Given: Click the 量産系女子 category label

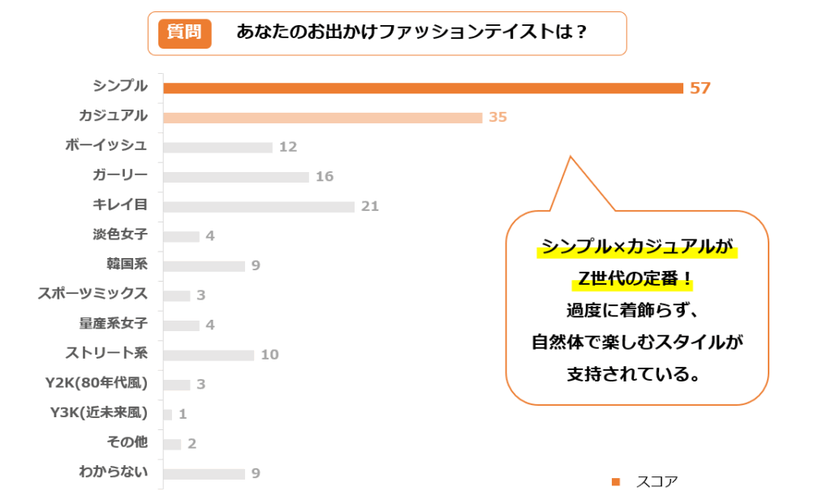Looking at the screenshot, I should (x=113, y=324).
